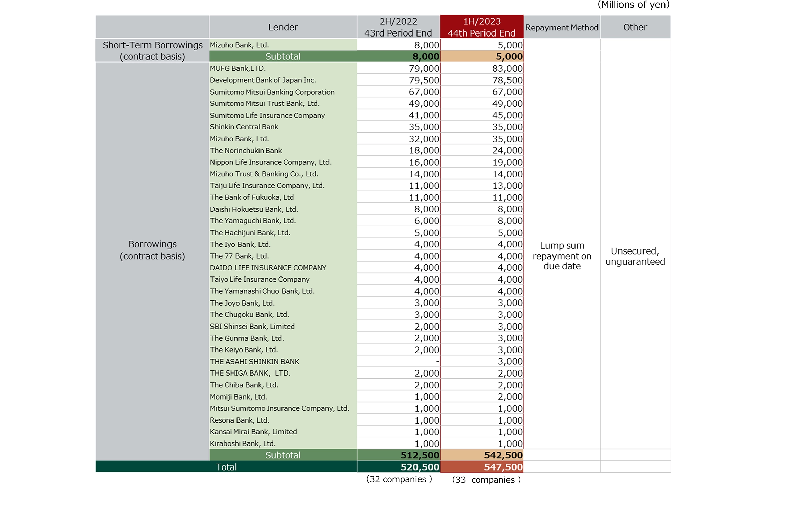This screenshot has height=505, width=812.
Task: Click the MUFG Bank,LTD. lender row
Action: 366,68
